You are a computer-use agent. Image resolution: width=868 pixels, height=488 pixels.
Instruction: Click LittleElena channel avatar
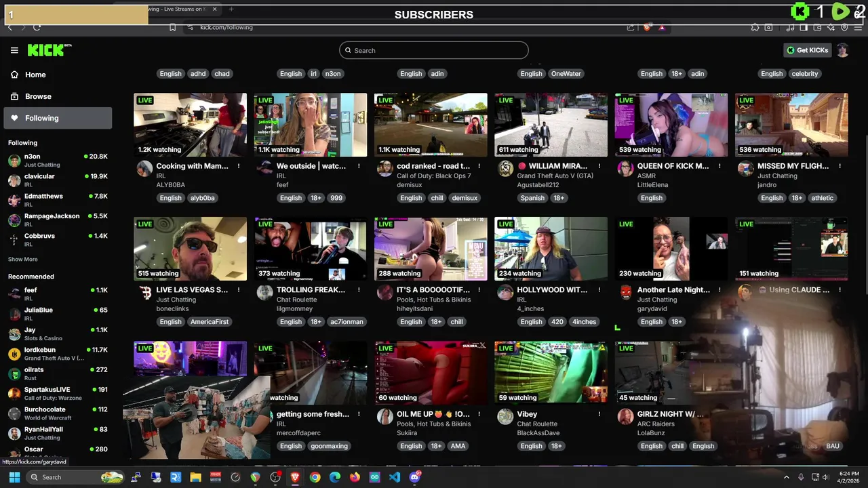pyautogui.click(x=625, y=169)
